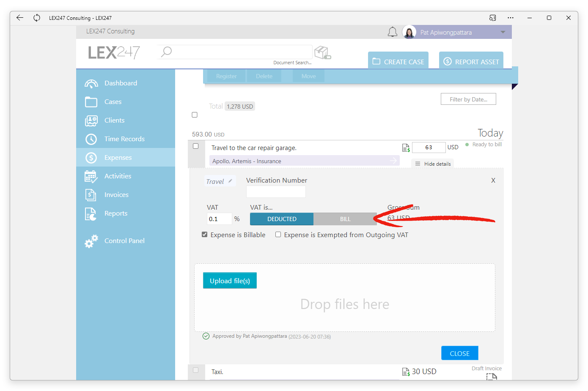
Task: Uncheck Expense is Billable
Action: (x=205, y=235)
